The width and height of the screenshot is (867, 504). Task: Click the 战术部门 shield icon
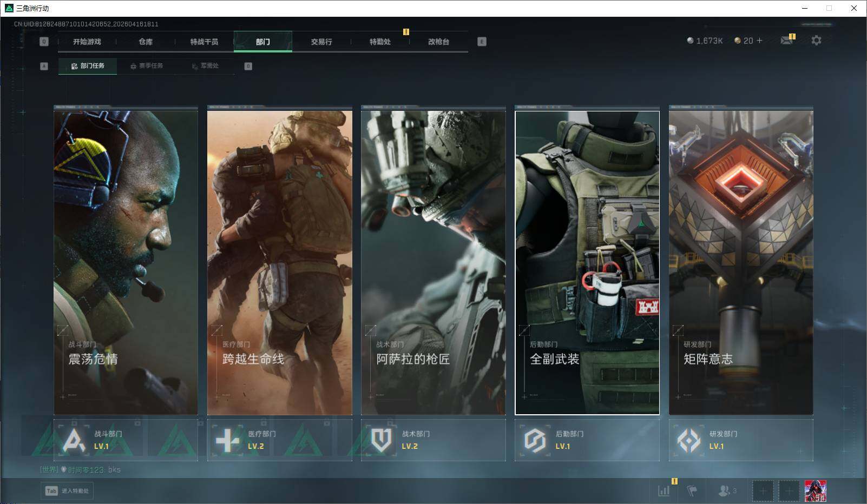(381, 440)
